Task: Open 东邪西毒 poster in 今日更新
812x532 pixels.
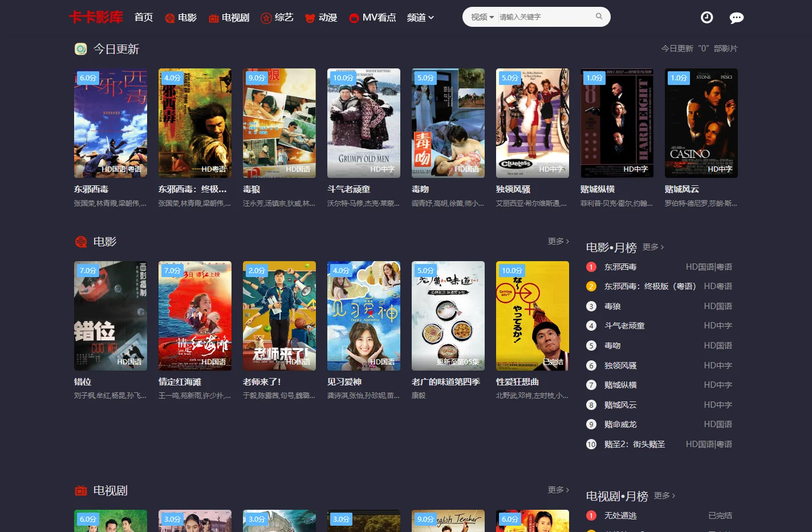Action: point(111,123)
